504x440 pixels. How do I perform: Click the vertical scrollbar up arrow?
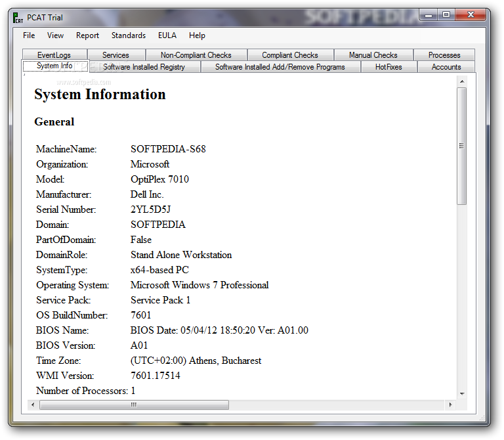(x=462, y=81)
